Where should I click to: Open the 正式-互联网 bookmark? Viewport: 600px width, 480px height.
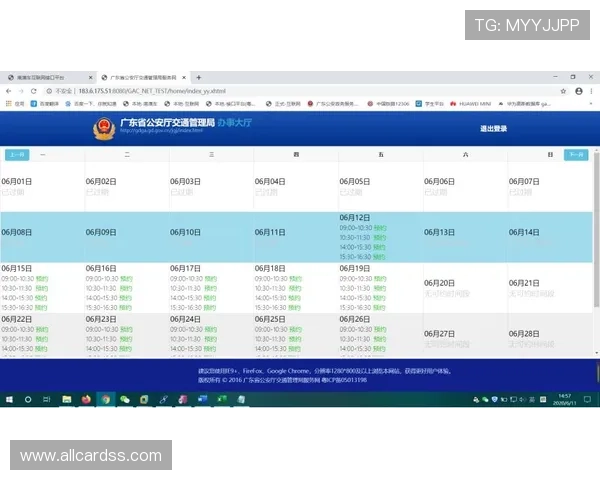283,104
